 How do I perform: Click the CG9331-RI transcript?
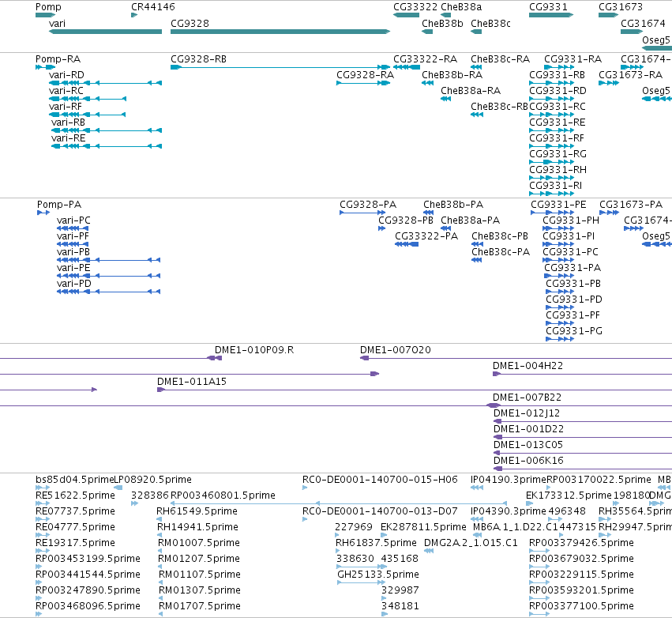tap(551, 194)
